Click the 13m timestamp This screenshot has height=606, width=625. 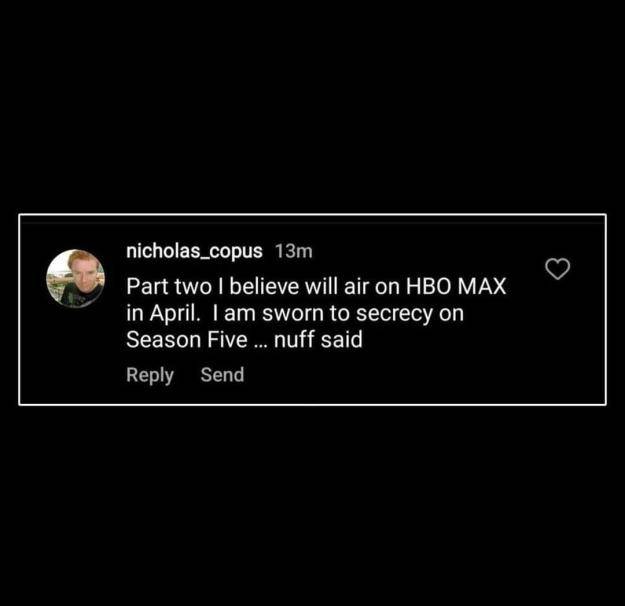pyautogui.click(x=294, y=251)
